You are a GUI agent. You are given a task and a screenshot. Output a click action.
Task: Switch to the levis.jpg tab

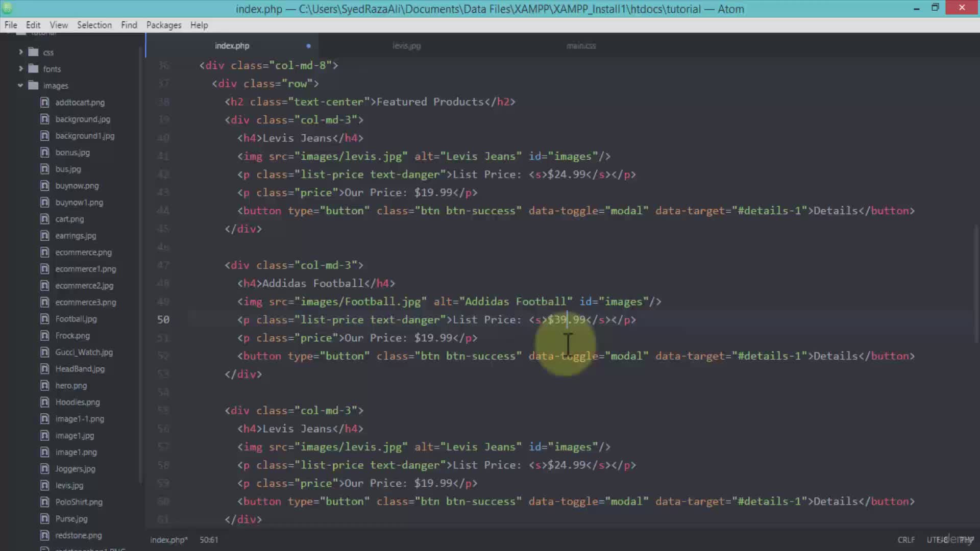406,46
